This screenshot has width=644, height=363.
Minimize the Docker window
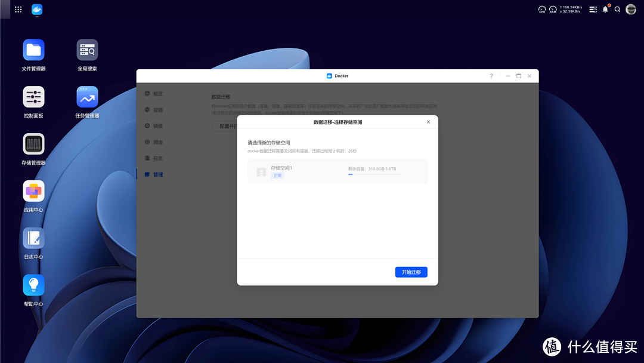tap(508, 76)
